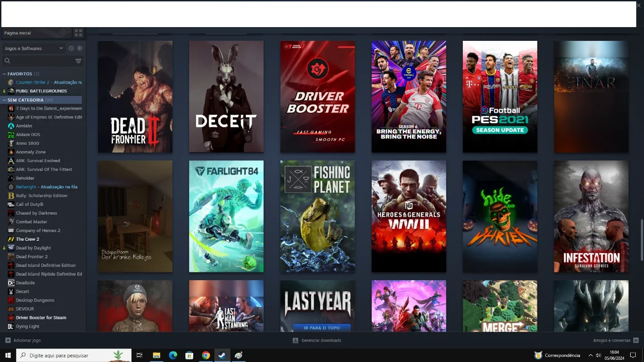
Task: Click the library search magnifier icon
Action: pyautogui.click(x=7, y=61)
